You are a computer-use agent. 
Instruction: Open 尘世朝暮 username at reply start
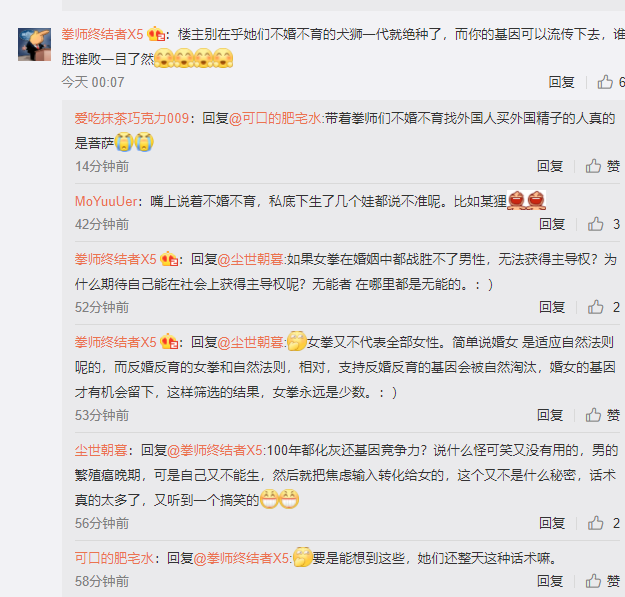(x=101, y=450)
